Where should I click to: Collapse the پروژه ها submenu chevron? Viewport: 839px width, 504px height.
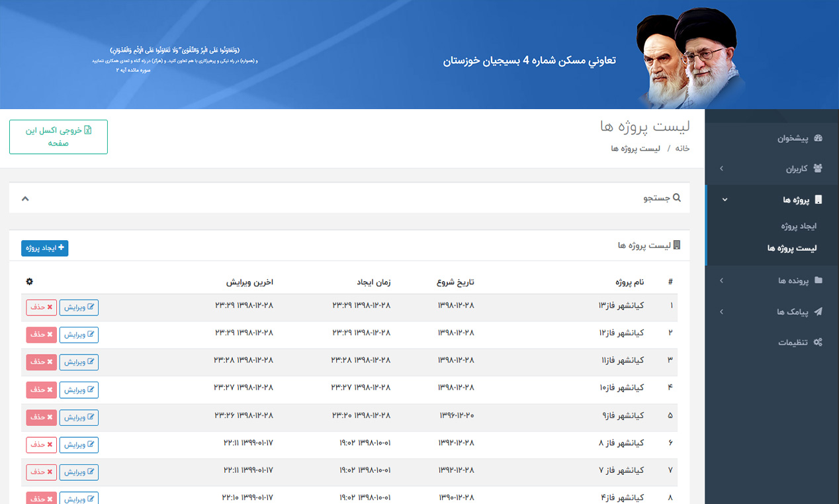coord(725,199)
